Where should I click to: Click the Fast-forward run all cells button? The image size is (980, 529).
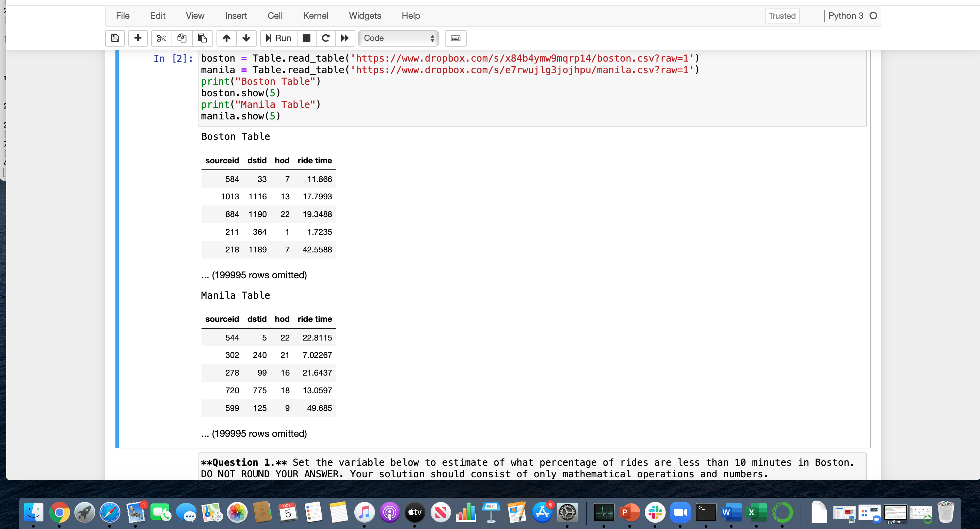click(344, 38)
